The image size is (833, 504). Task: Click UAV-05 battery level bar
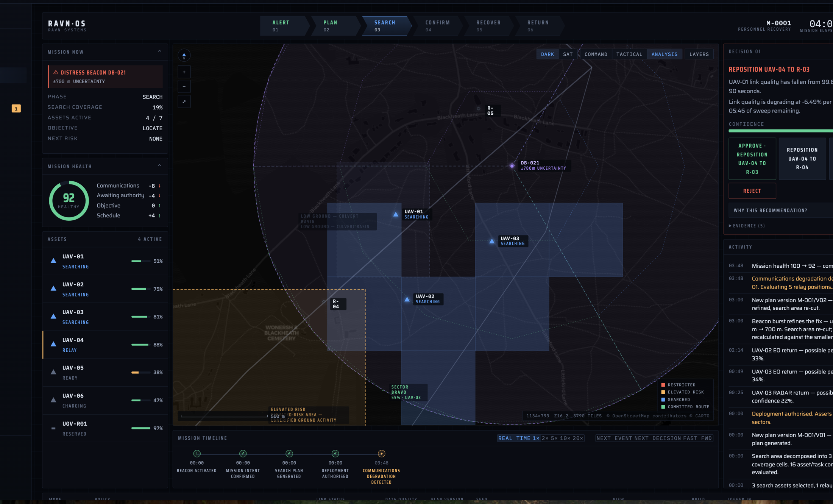click(x=140, y=372)
